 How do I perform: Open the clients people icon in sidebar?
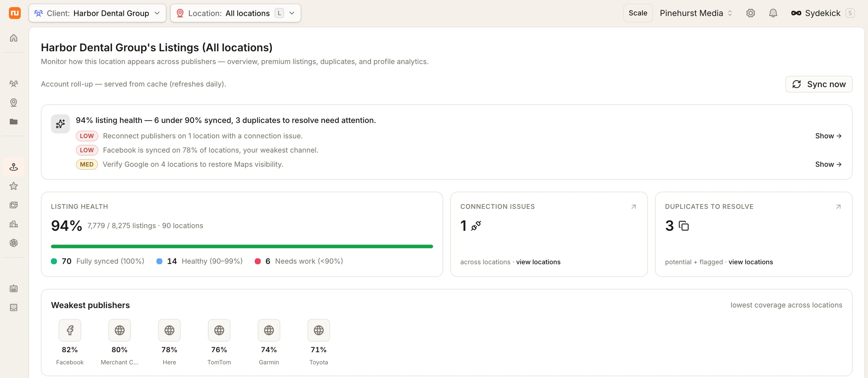click(14, 83)
